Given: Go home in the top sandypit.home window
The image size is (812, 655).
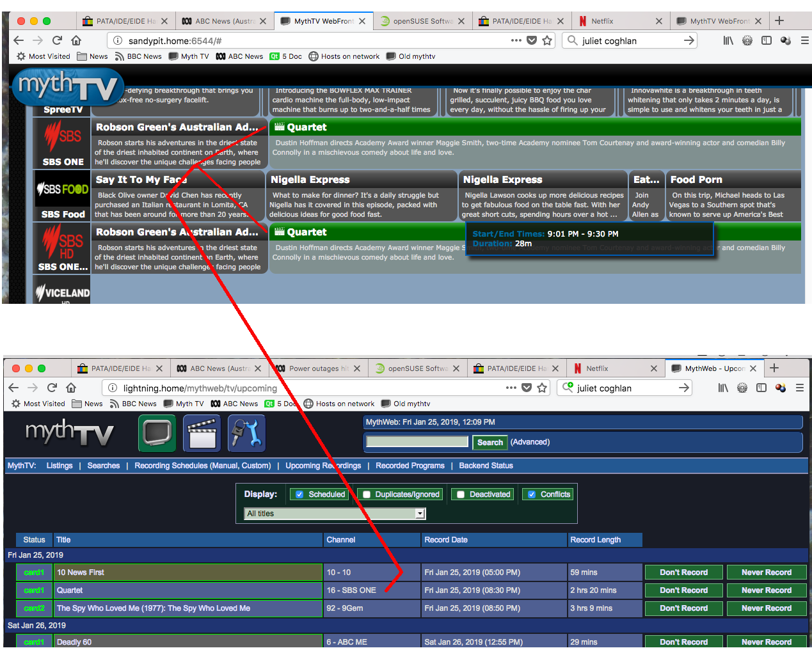Looking at the screenshot, I should 76,40.
